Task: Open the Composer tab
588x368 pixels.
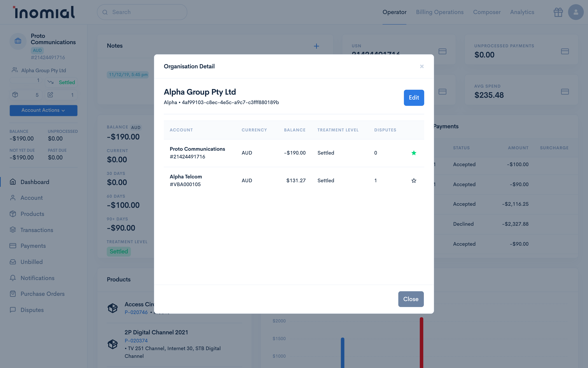Action: 487,12
